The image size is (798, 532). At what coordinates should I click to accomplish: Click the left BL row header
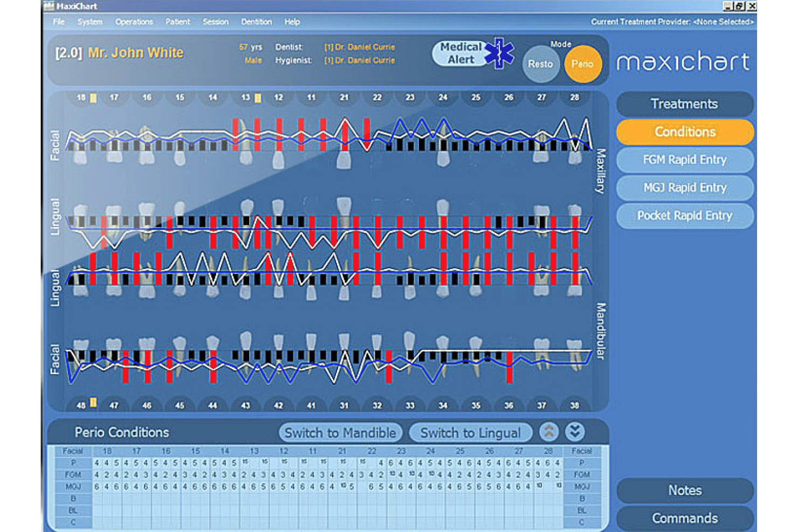tap(73, 510)
